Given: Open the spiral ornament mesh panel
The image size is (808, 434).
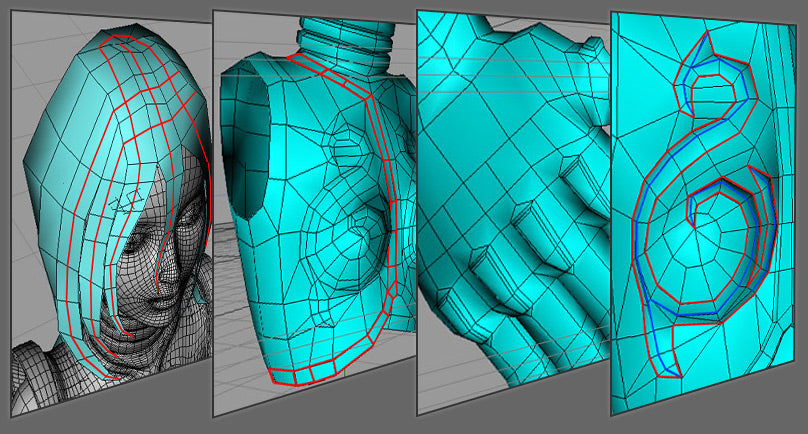Looking at the screenshot, I should click(703, 213).
